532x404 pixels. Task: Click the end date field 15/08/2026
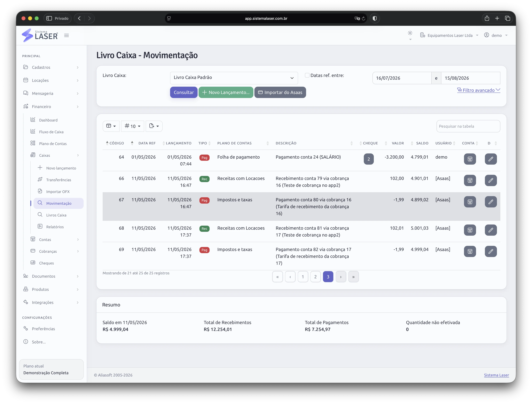[470, 78]
